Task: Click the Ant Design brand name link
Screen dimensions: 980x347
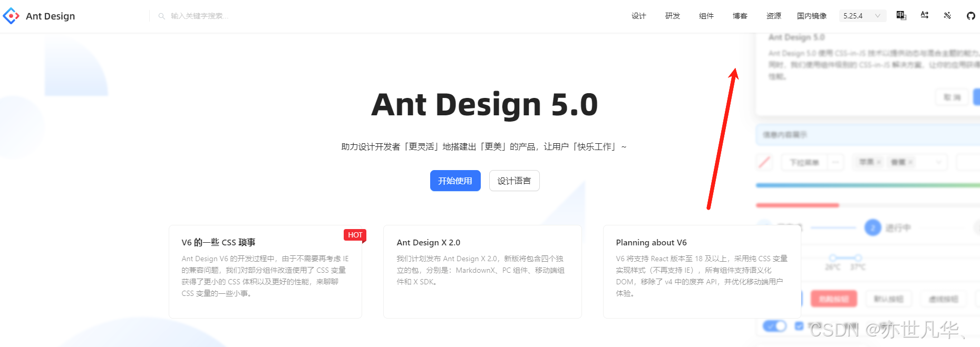Action: pos(50,16)
